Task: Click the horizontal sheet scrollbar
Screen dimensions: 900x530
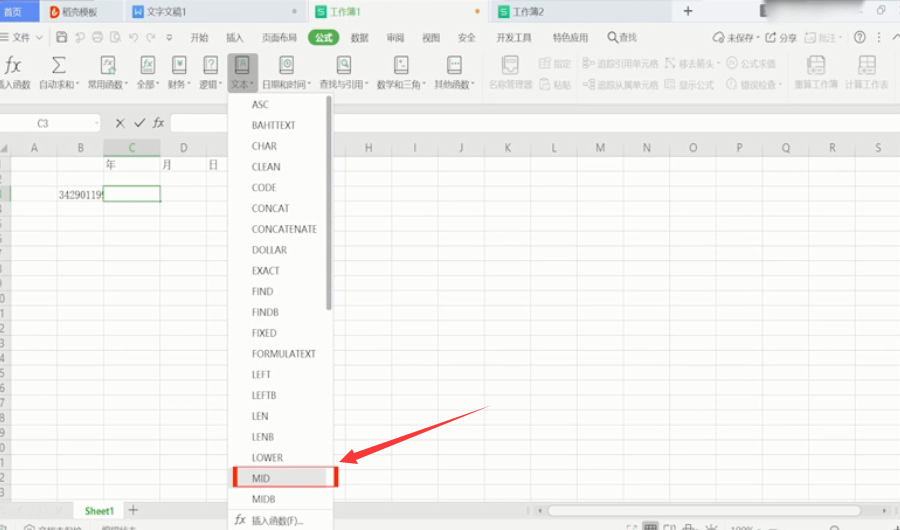Action: (x=704, y=510)
